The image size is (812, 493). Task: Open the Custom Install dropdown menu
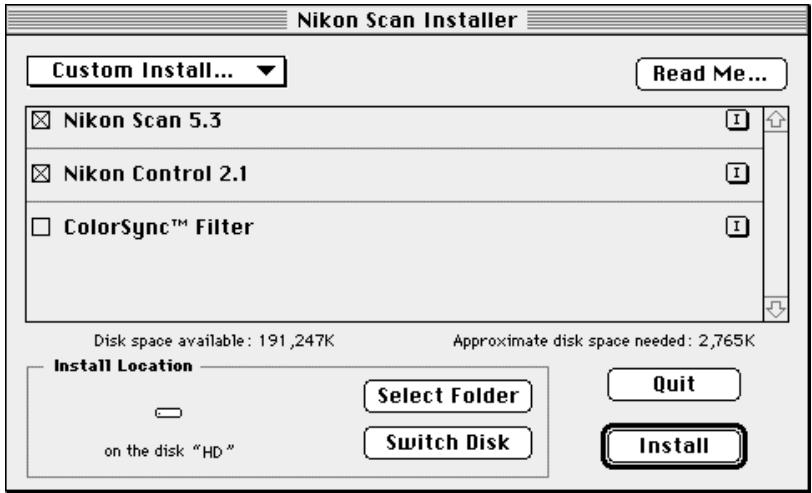coord(156,71)
